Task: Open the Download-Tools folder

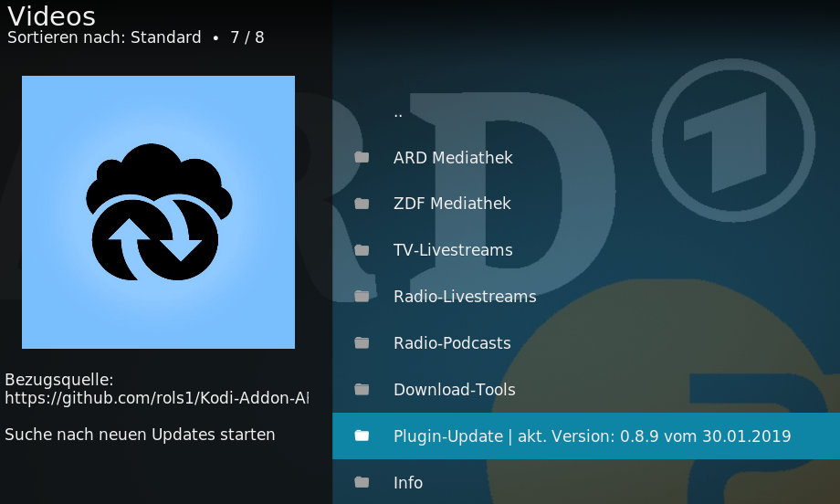Action: pos(586,389)
